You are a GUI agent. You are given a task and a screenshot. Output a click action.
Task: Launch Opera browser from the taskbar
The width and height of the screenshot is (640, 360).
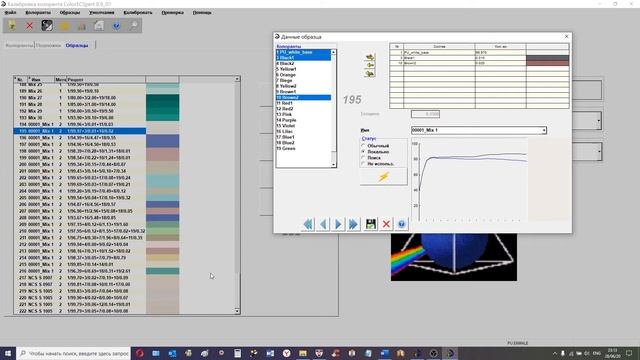coord(140,353)
